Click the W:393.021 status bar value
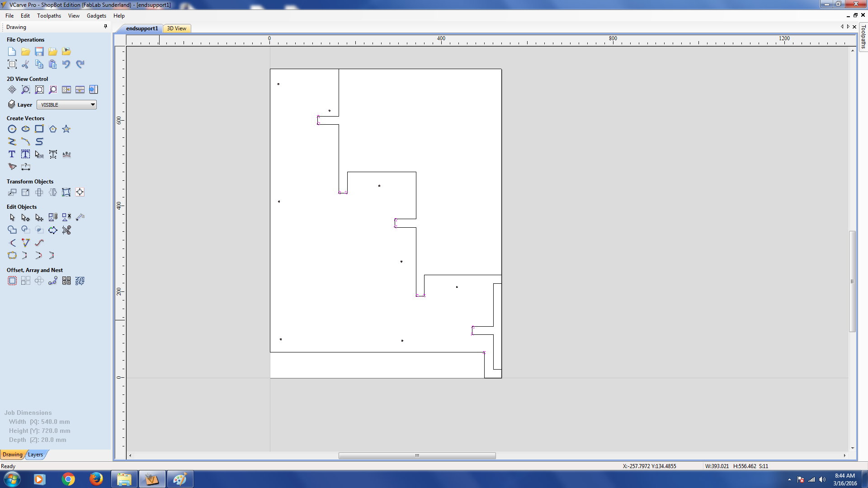 717,466
